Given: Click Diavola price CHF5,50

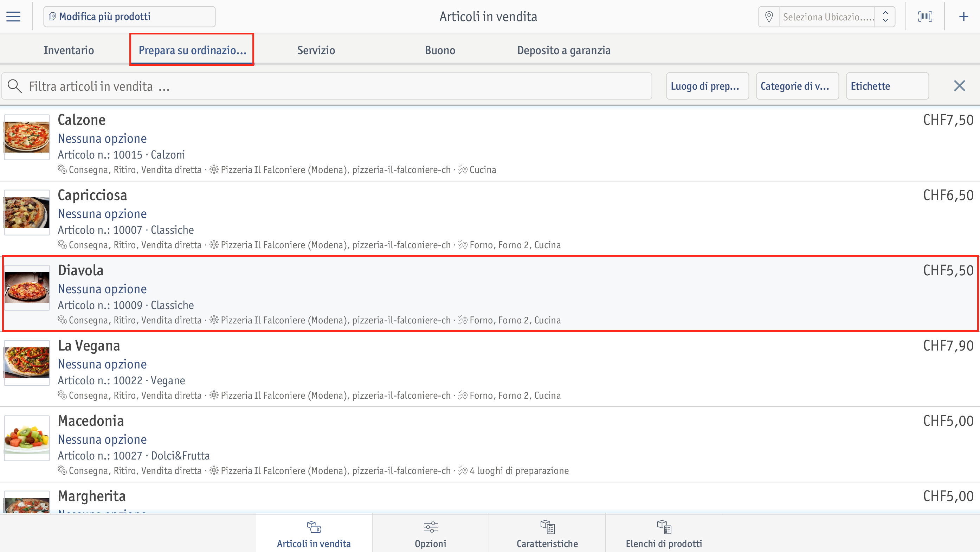Looking at the screenshot, I should [x=948, y=270].
